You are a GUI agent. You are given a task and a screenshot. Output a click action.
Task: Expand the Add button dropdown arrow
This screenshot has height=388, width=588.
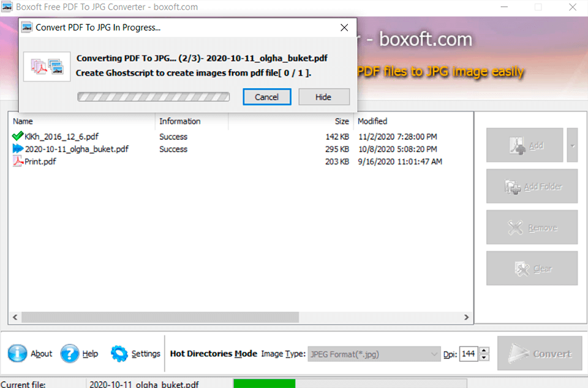[572, 145]
